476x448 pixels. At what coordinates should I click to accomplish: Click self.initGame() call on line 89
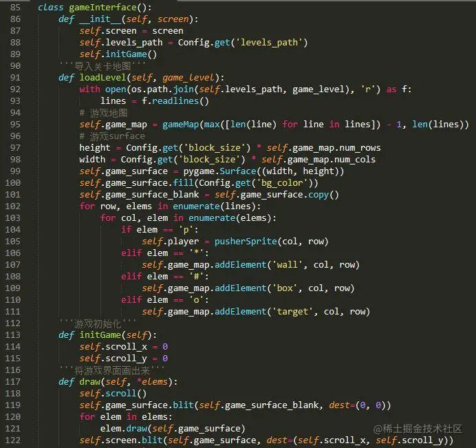[x=118, y=54]
